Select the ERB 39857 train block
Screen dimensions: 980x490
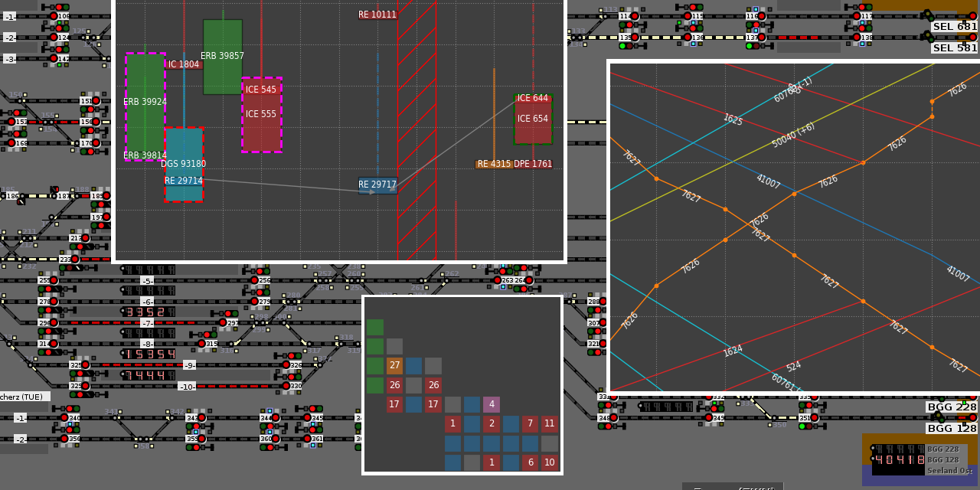223,57
